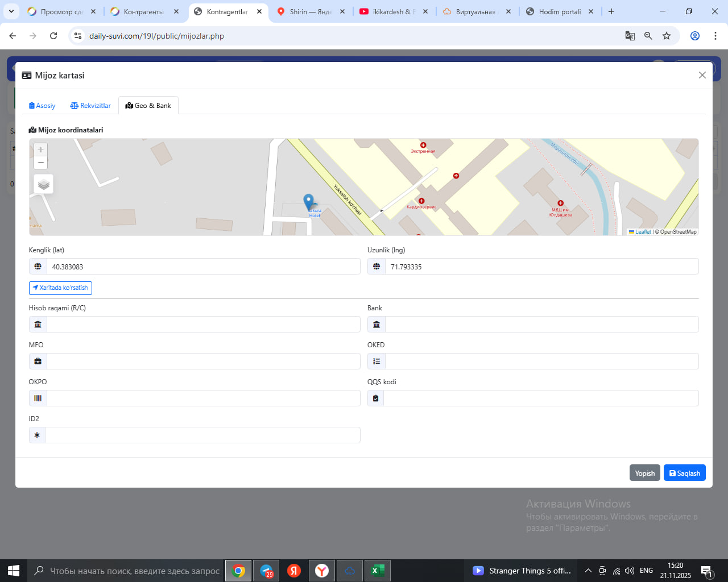Select the Geo & Bank tab
Image resolution: width=728 pixels, height=582 pixels.
click(x=148, y=106)
